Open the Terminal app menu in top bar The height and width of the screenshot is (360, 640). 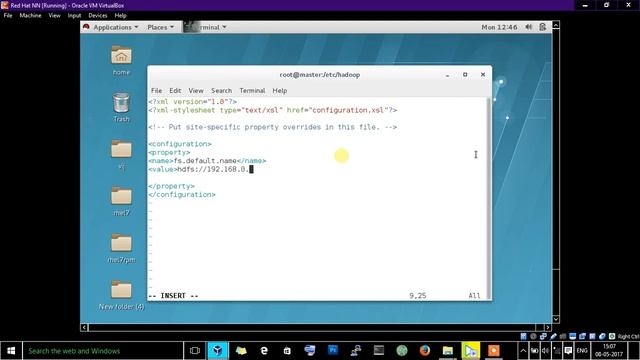click(x=206, y=27)
